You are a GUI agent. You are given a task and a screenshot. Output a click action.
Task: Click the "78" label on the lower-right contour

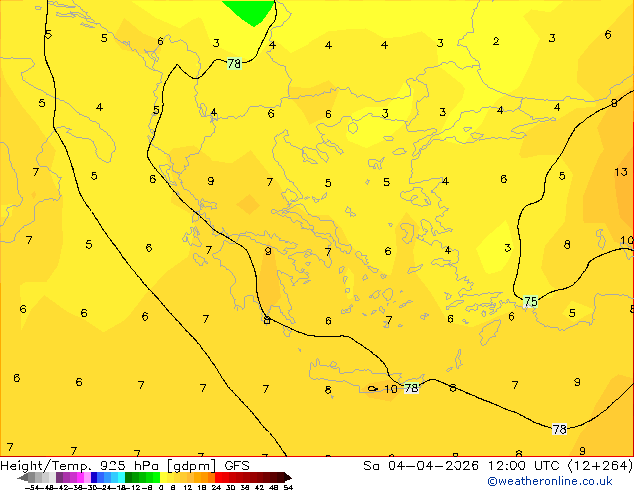[560, 429]
